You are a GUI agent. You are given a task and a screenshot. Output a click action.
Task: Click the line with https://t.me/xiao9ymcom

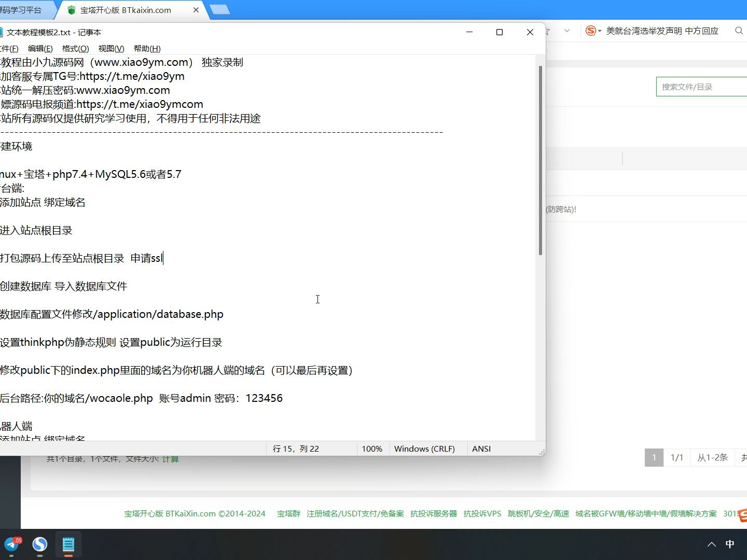(x=102, y=104)
